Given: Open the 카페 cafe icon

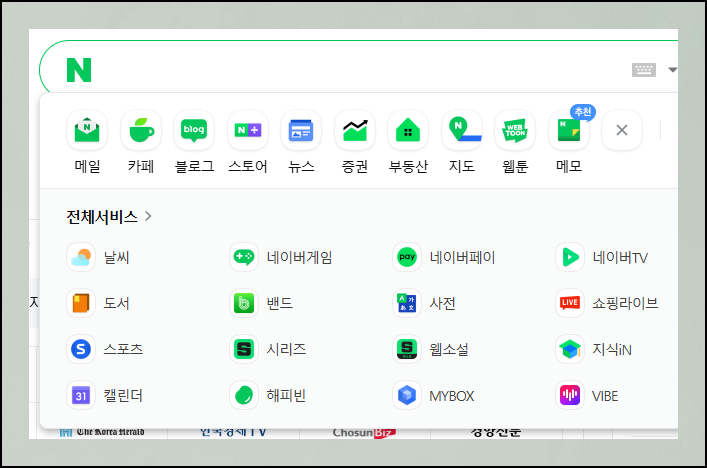Looking at the screenshot, I should point(141,130).
